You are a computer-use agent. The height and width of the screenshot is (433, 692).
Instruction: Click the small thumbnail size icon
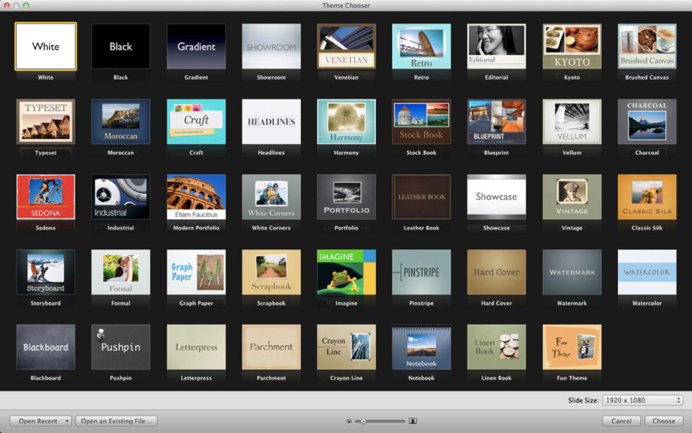[349, 421]
